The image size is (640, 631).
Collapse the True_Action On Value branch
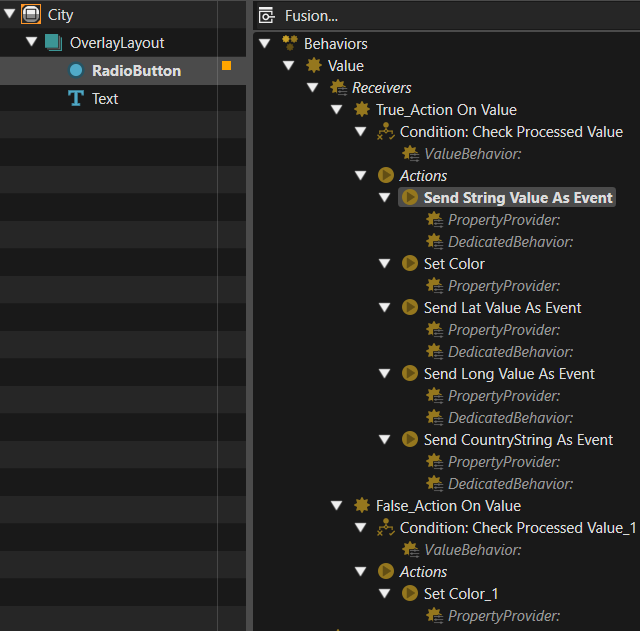coord(337,109)
